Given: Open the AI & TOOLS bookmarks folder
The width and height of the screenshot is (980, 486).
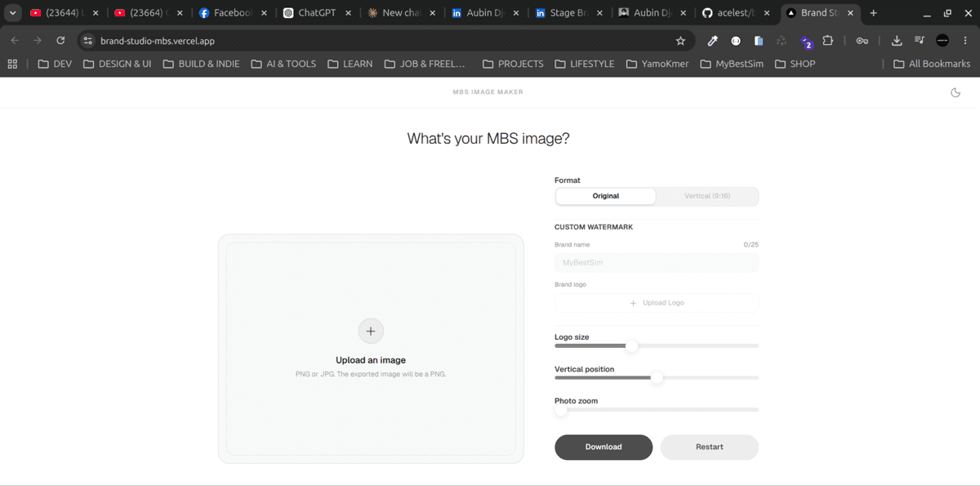Looking at the screenshot, I should coord(283,64).
